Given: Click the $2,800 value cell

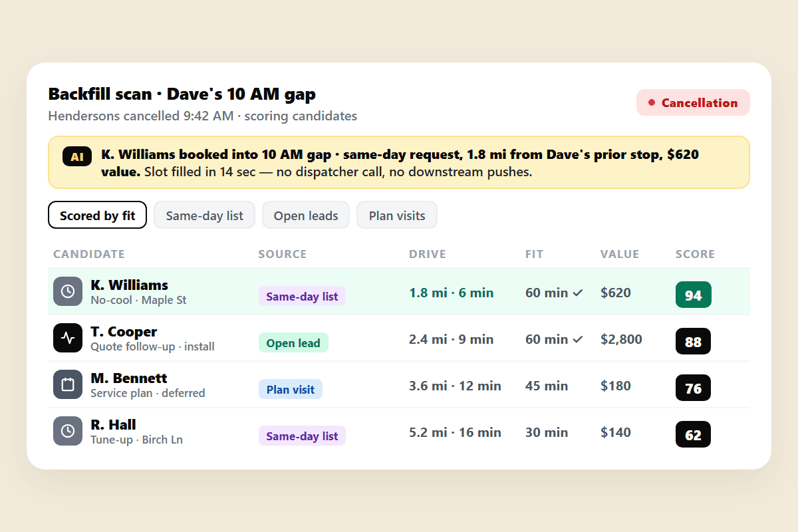Looking at the screenshot, I should pos(622,339).
